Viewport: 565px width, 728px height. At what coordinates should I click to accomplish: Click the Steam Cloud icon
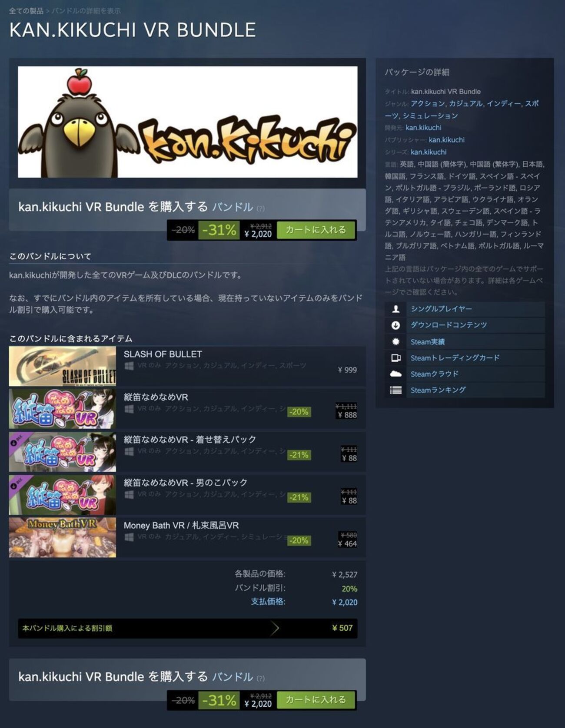(395, 374)
